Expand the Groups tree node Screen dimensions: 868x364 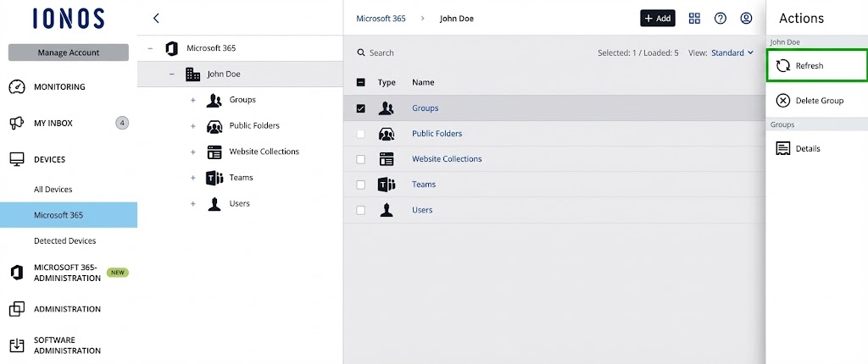coord(193,100)
